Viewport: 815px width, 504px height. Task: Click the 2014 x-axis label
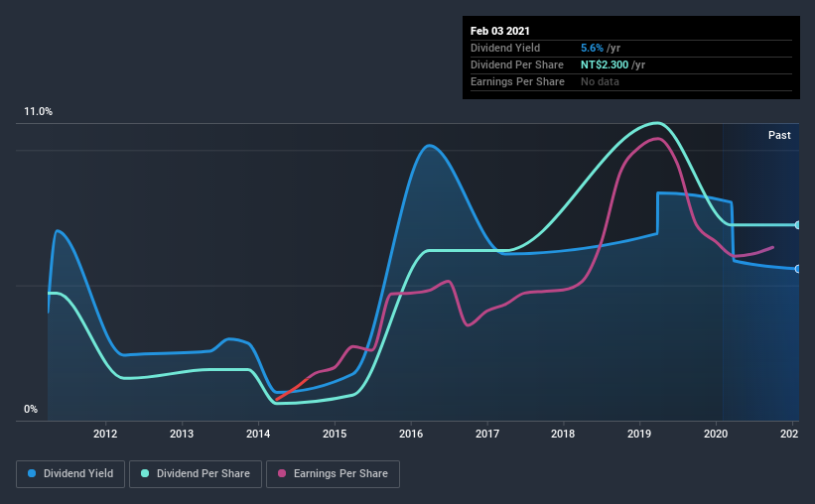tap(258, 434)
